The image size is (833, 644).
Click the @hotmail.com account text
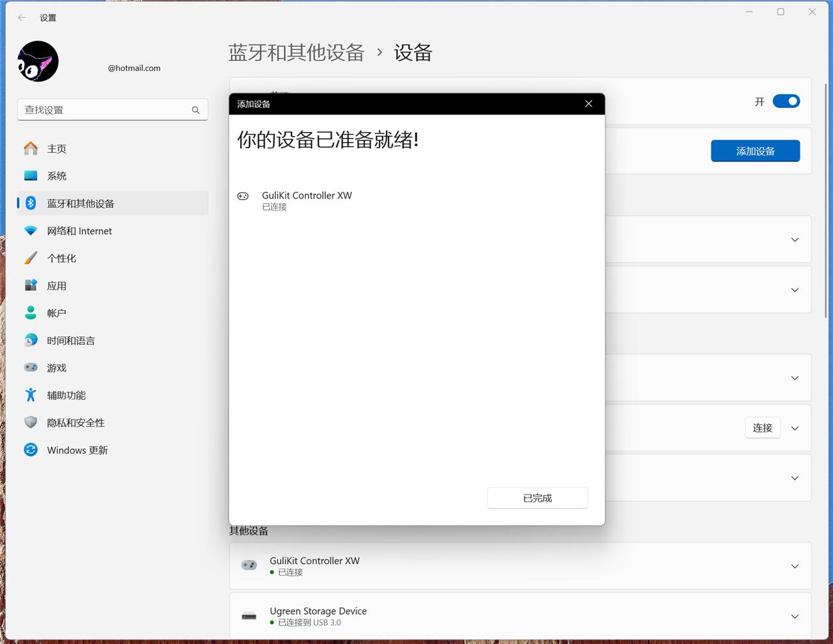(x=134, y=68)
